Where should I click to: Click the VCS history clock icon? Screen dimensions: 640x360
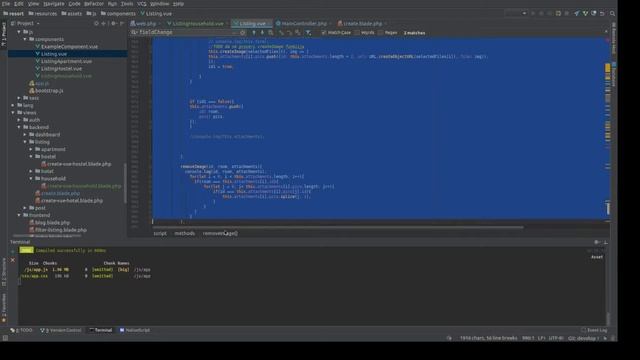[x=594, y=13]
